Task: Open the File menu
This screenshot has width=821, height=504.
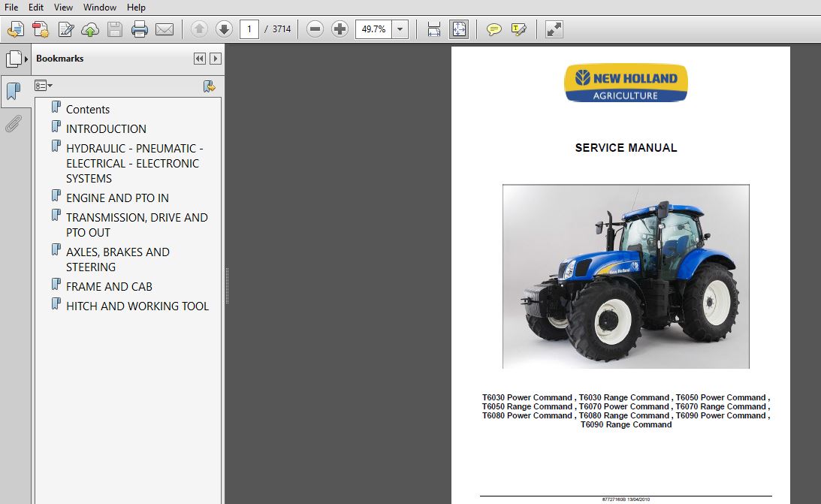Action: coord(11,8)
